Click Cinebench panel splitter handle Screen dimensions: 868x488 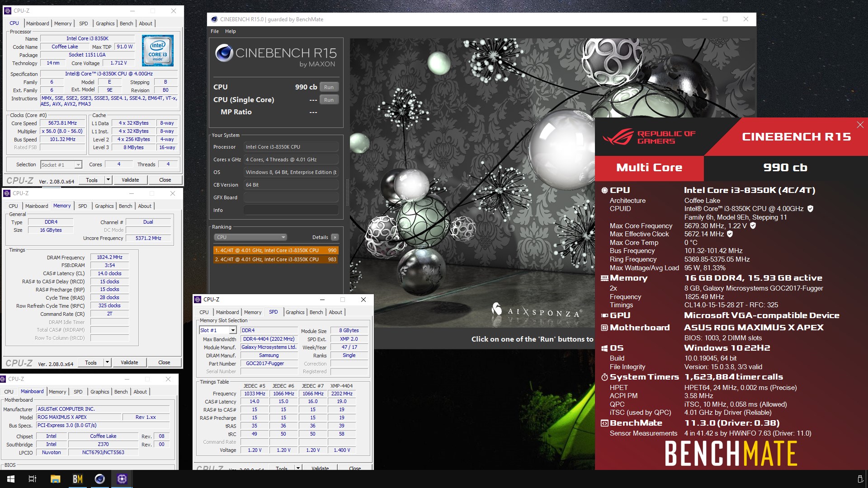[347, 192]
